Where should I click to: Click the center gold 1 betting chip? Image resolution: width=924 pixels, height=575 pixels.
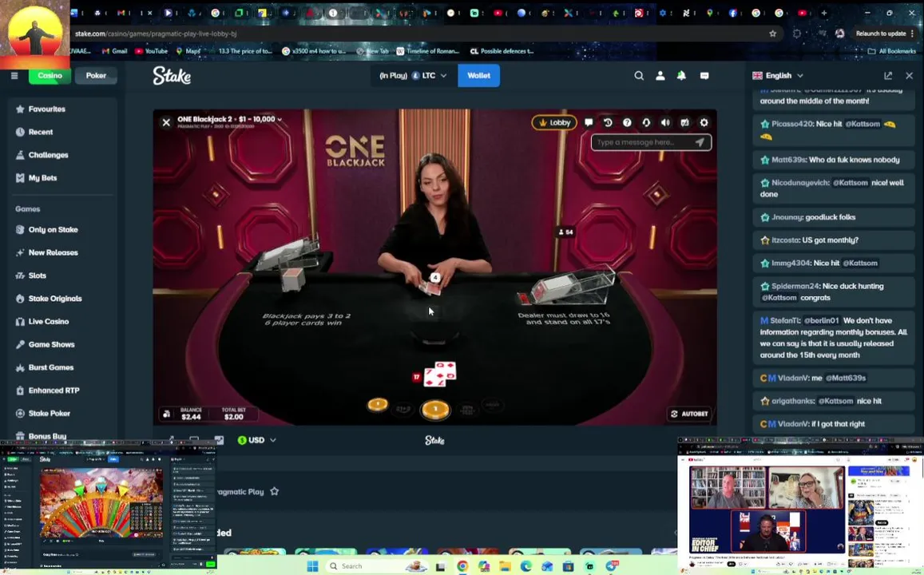(x=435, y=410)
